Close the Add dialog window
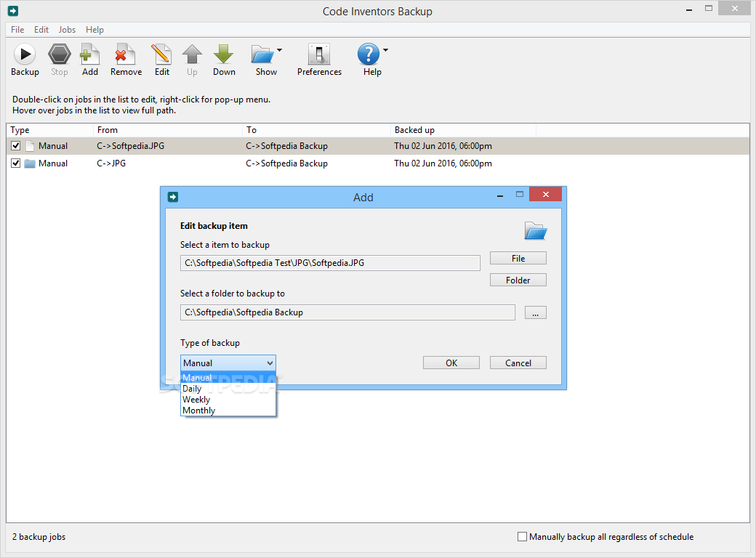Viewport: 756px width, 558px height. [x=545, y=194]
